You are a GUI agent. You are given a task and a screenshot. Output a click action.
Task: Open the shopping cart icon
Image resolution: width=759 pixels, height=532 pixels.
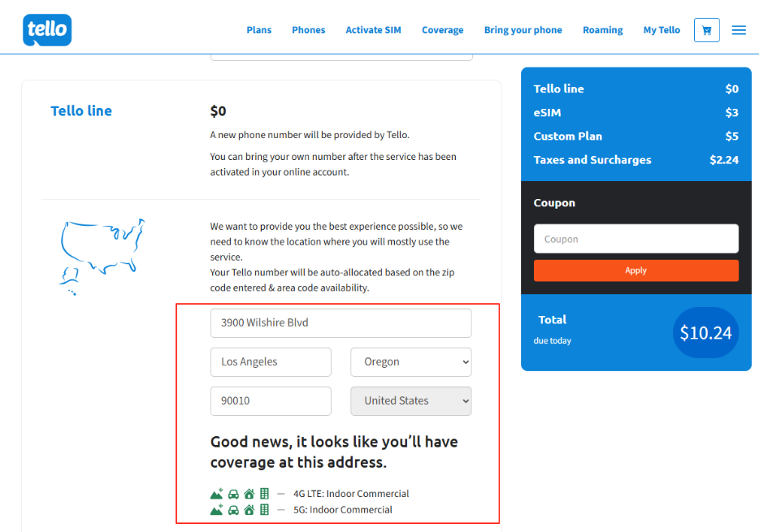click(707, 30)
